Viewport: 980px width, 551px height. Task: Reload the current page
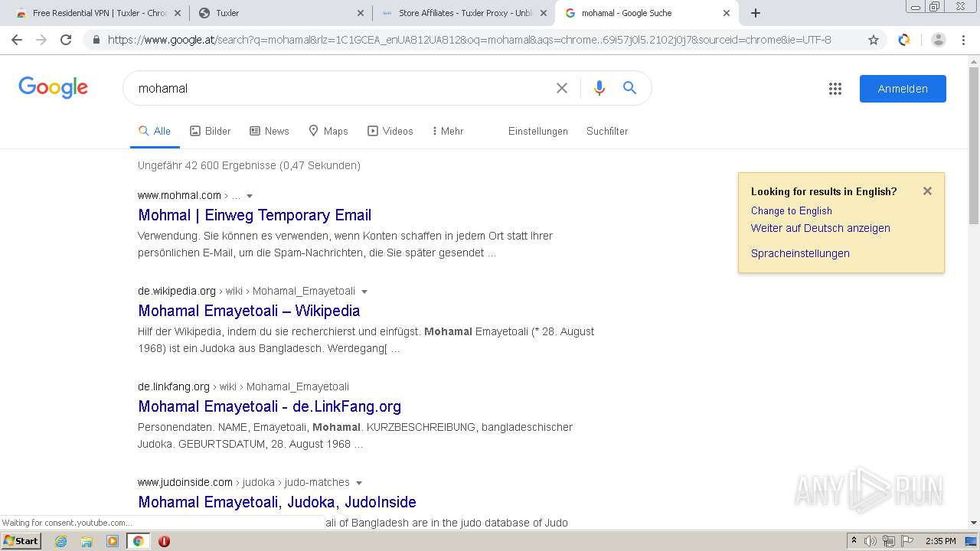point(66,40)
